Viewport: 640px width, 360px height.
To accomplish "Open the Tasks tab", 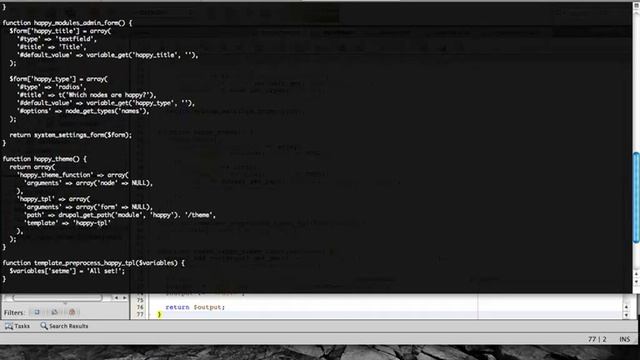I will tap(17, 326).
